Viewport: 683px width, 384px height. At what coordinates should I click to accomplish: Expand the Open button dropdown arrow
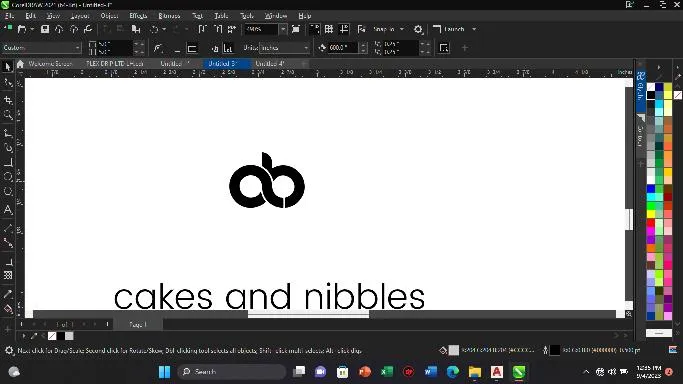(x=32, y=29)
